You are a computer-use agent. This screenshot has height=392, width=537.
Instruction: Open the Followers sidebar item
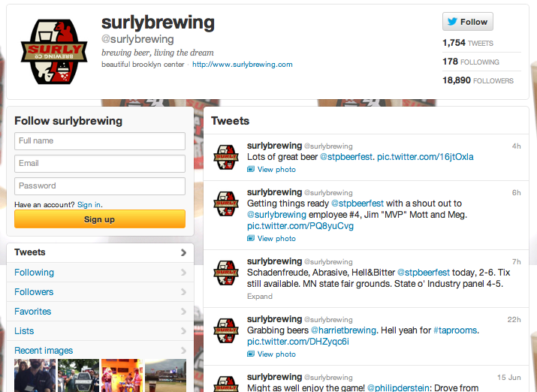point(100,292)
